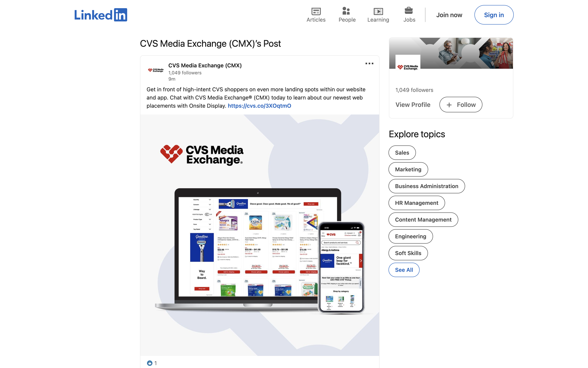Select the Engineering topic chip
Viewport: 588px width, 368px height.
410,236
